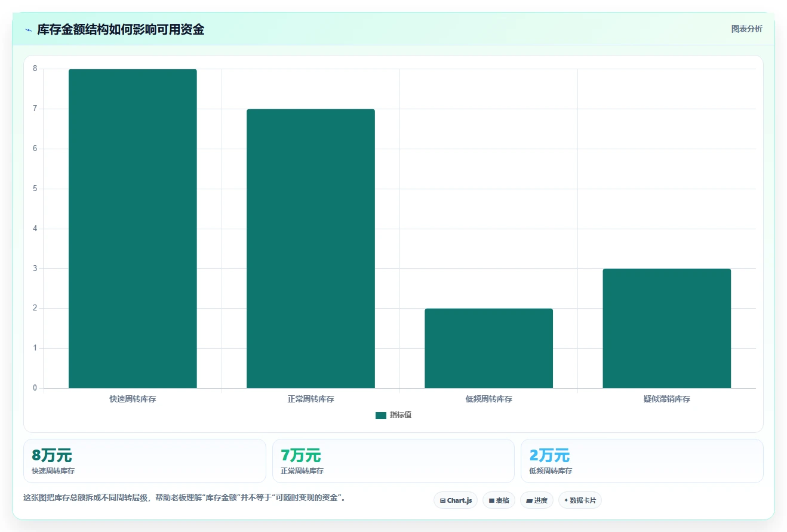Click the 正常周转库存 caption in the second card
The image size is (787, 532).
[302, 471]
